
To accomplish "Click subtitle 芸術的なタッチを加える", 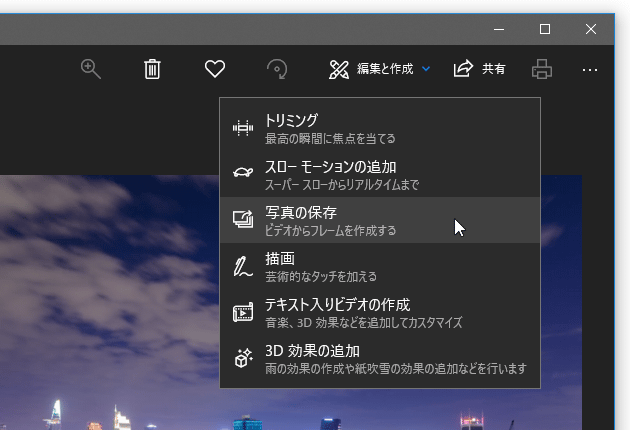I will coord(321,276).
